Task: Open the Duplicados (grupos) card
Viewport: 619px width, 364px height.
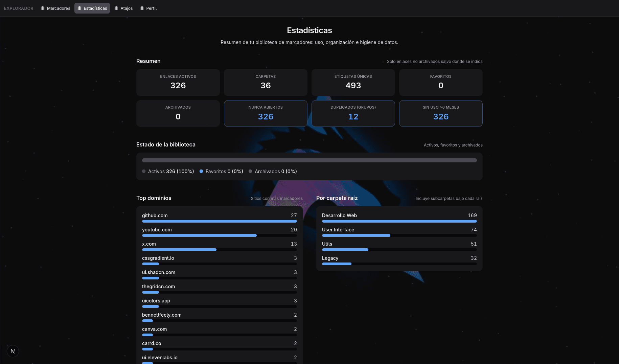Action: pos(353,113)
